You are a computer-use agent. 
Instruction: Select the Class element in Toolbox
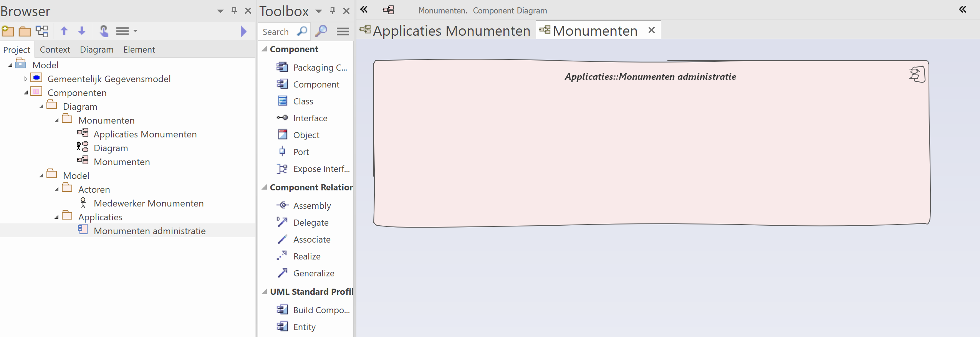pyautogui.click(x=303, y=101)
